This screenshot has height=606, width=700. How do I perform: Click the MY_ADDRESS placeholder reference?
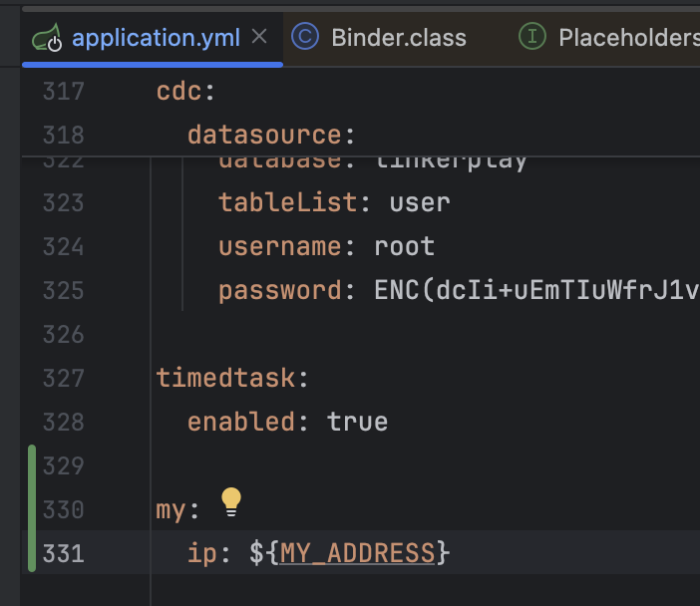coord(357,552)
